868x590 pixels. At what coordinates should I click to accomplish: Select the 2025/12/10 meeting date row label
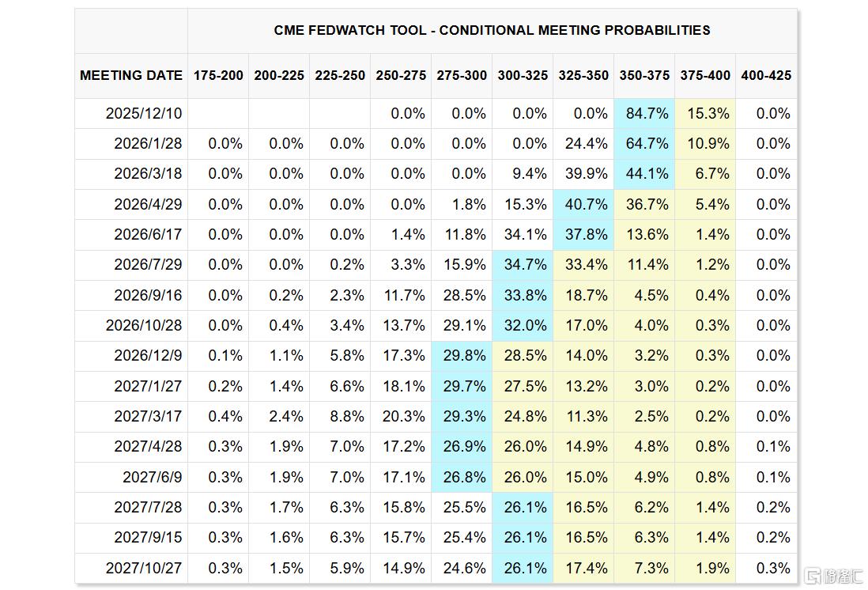point(144,114)
